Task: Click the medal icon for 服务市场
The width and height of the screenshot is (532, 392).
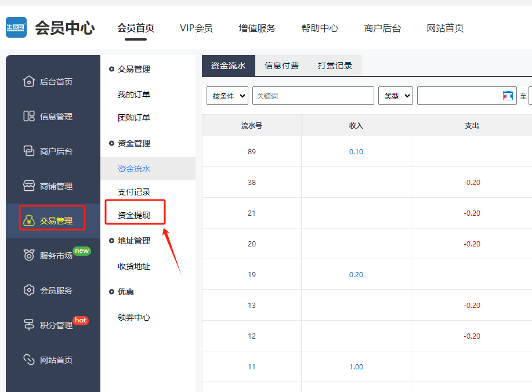Action: click(29, 255)
